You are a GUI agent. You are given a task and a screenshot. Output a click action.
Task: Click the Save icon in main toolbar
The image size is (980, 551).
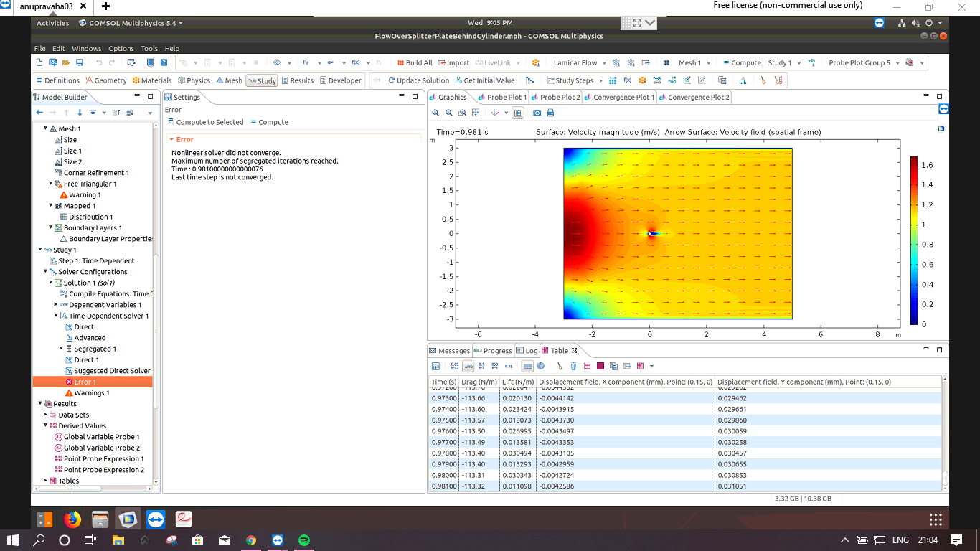(x=78, y=62)
